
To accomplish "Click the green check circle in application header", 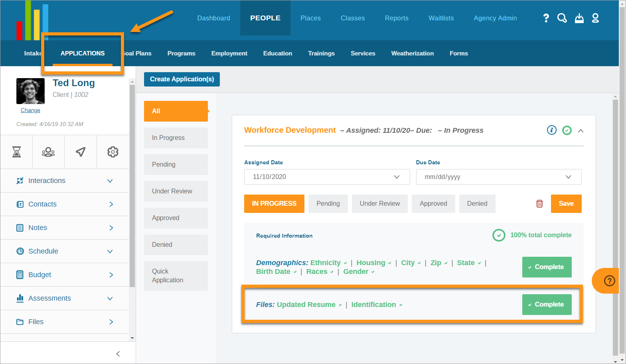I will point(567,130).
